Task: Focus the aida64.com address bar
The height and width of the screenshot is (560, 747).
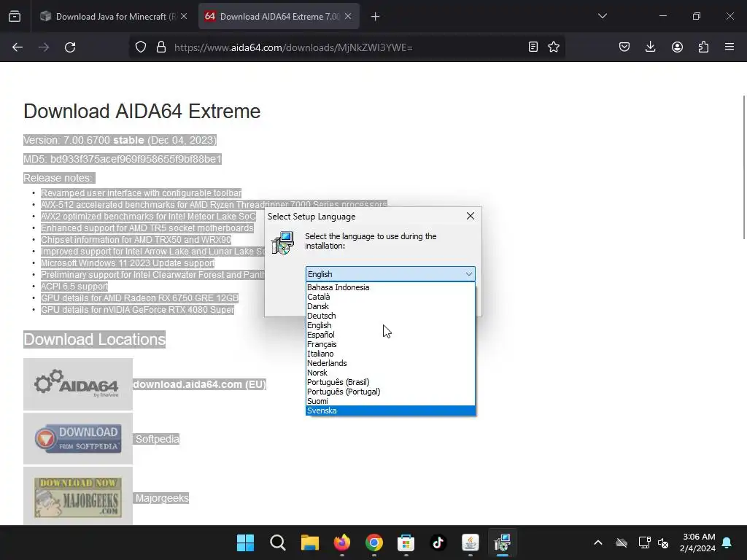Action: point(347,47)
